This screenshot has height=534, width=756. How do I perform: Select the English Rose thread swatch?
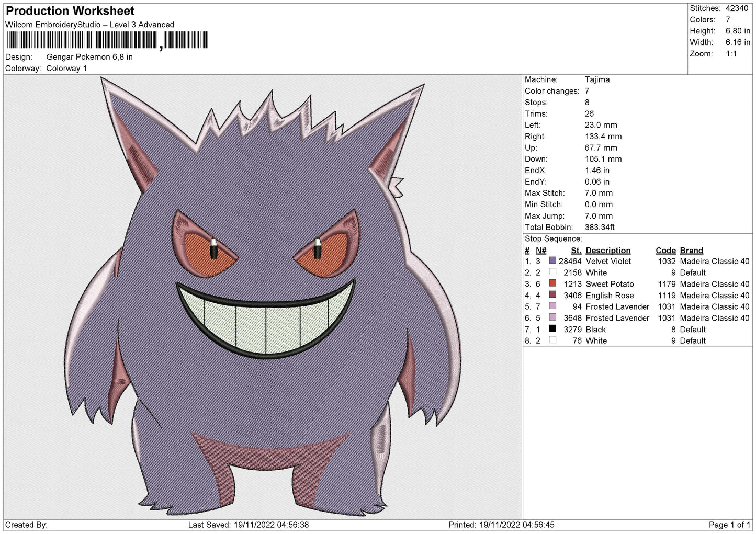point(552,296)
